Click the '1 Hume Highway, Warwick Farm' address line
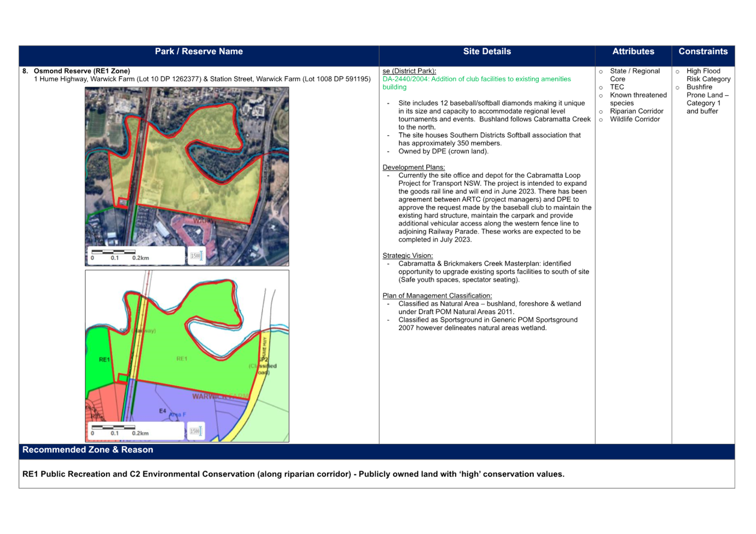 (x=202, y=79)
